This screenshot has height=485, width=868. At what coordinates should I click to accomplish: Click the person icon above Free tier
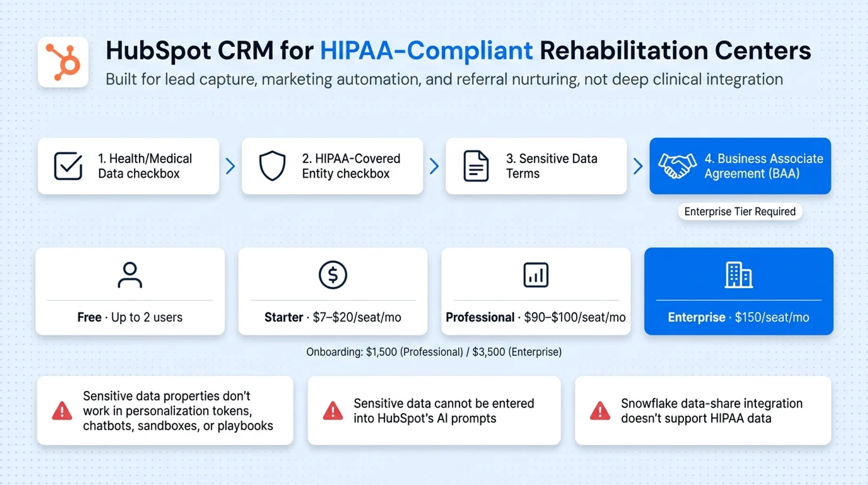click(130, 275)
